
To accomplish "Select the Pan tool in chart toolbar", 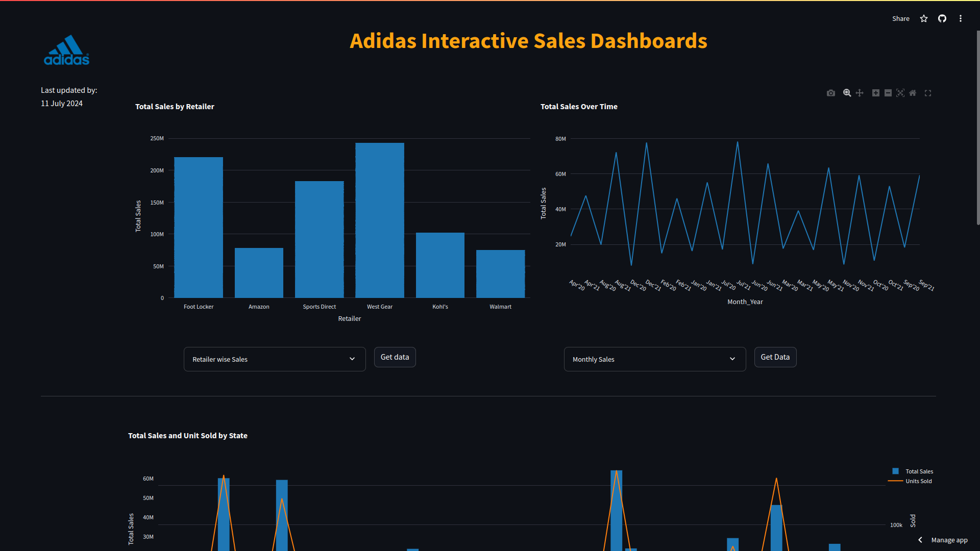I will pyautogui.click(x=860, y=93).
